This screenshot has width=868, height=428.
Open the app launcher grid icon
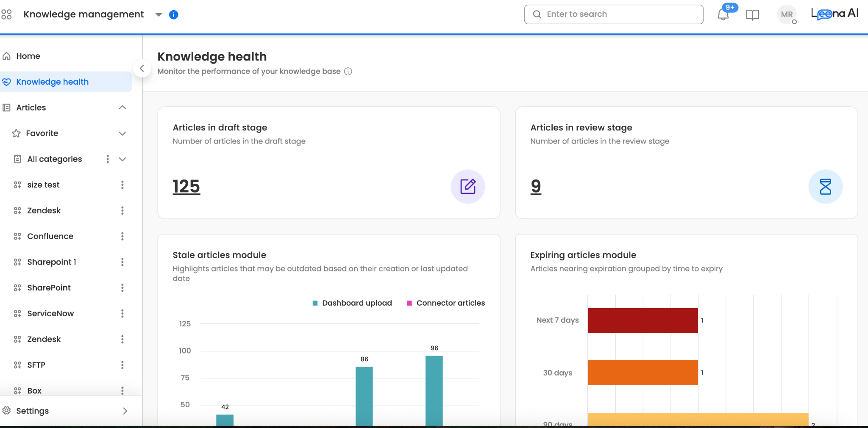pyautogui.click(x=6, y=14)
